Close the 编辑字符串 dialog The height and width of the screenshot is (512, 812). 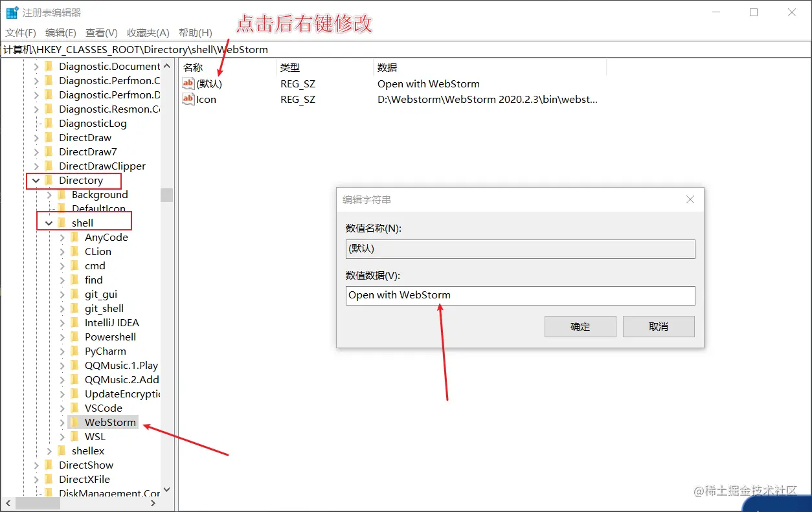click(690, 199)
